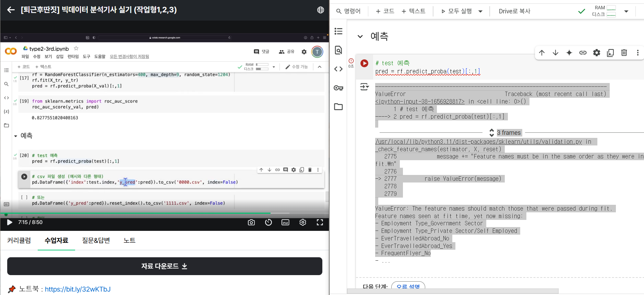This screenshot has height=295, width=644.
Task: Move the cell up with arrow icon
Action: pyautogui.click(x=542, y=53)
